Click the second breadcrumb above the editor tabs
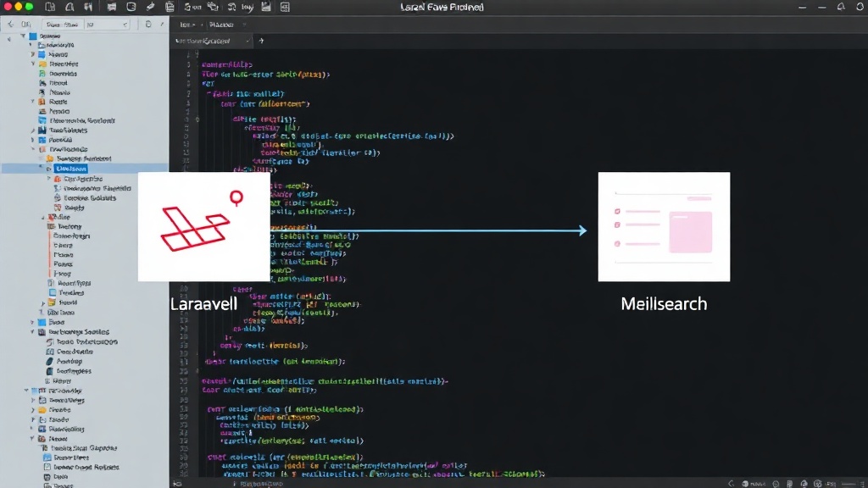Viewport: 868px width, 488px height. [221, 25]
